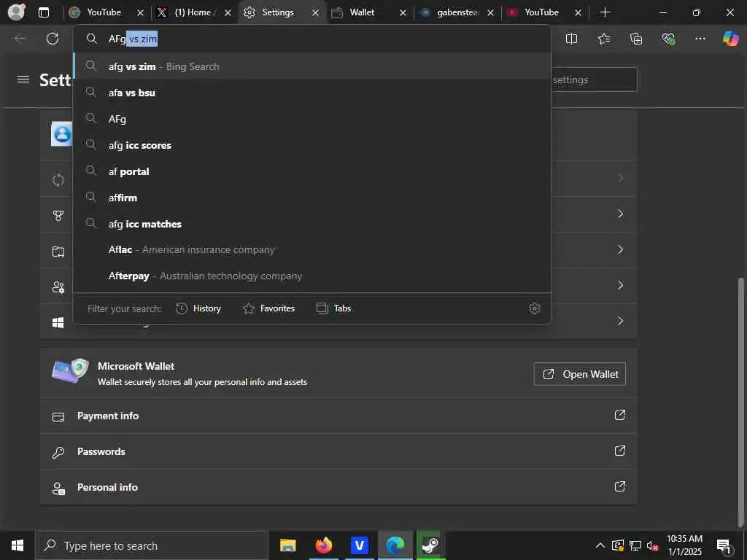Switch to the gabenstea tab
Viewport: 747px width, 560px height.
(x=456, y=12)
